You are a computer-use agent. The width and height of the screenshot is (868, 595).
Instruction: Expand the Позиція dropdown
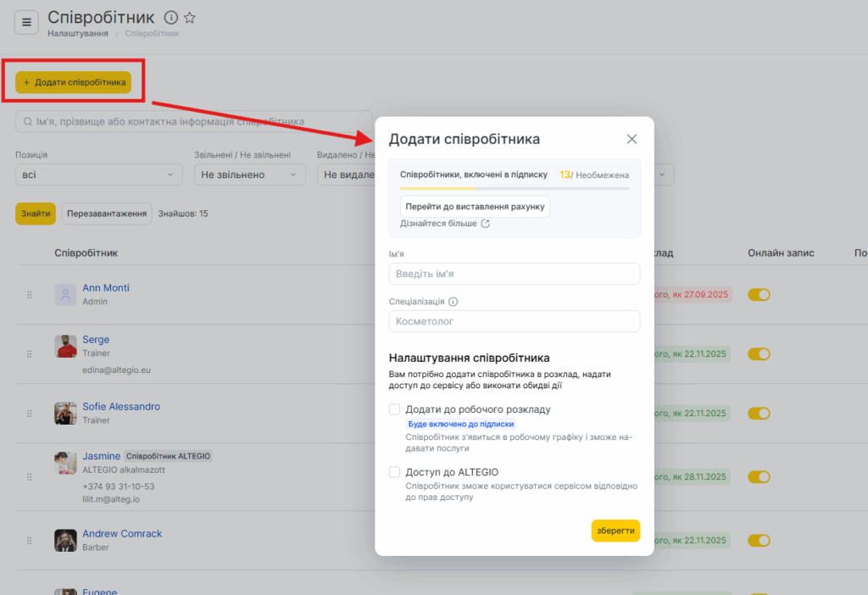(x=98, y=175)
